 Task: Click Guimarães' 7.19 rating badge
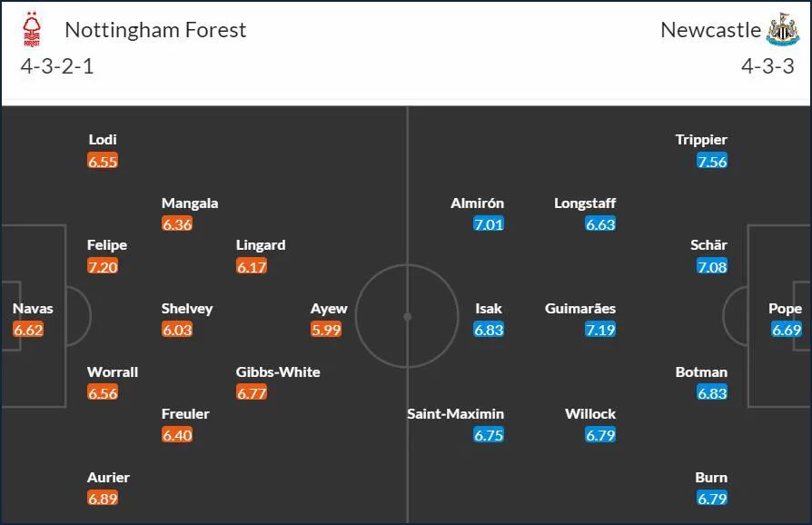(x=600, y=330)
